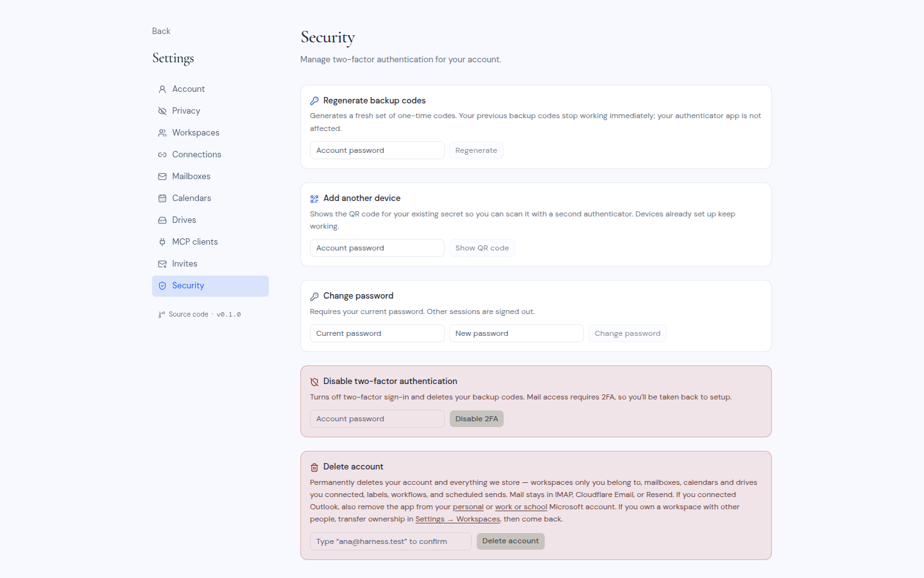Click the key icon beside Change password heading

point(314,296)
